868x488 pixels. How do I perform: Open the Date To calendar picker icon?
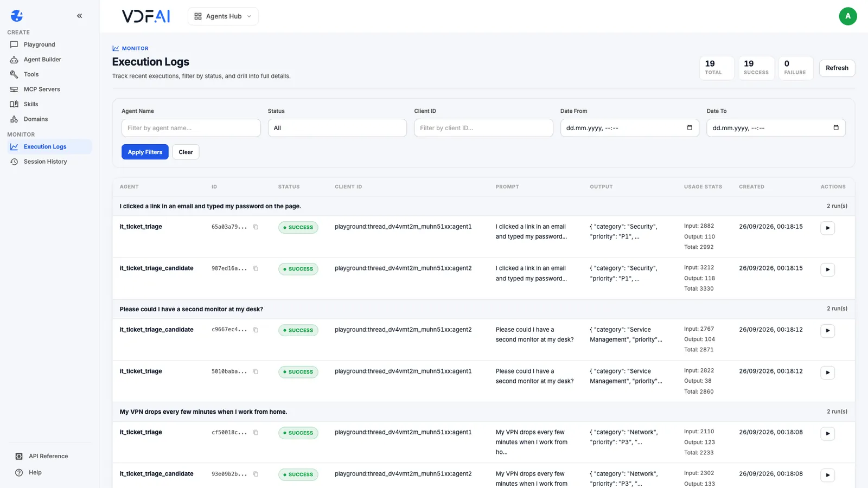pos(836,128)
